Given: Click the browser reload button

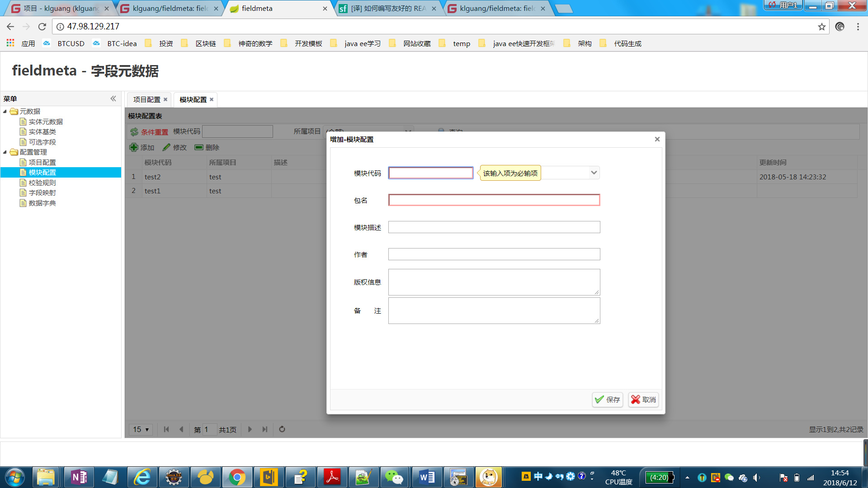Looking at the screenshot, I should tap(42, 27).
